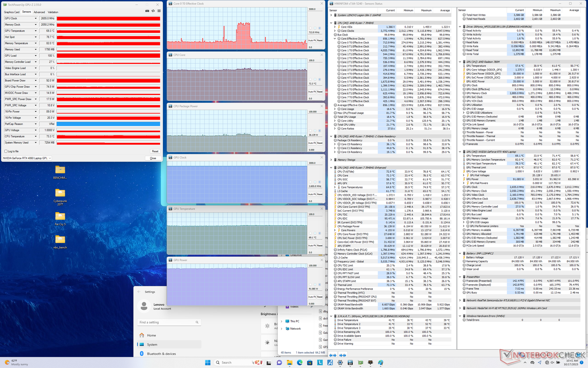Open the Witcher wolf icon on taskbar

pyautogui.click(x=371, y=362)
